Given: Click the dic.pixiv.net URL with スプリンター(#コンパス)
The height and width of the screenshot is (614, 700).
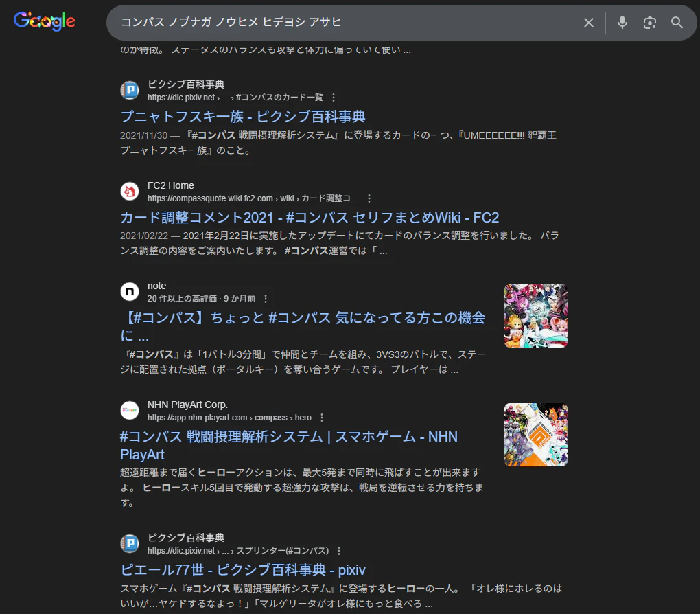Looking at the screenshot, I should coord(238,551).
